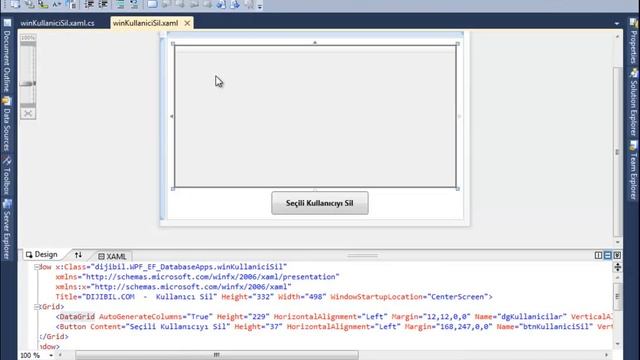Image resolution: width=640 pixels, height=360 pixels.
Task: Click the Server Explorer icon on the left strip
Action: coord(7,203)
